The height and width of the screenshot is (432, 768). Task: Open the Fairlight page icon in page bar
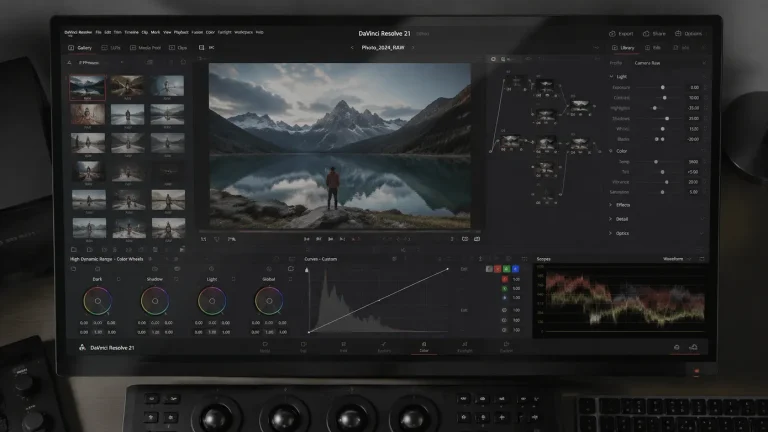point(464,344)
